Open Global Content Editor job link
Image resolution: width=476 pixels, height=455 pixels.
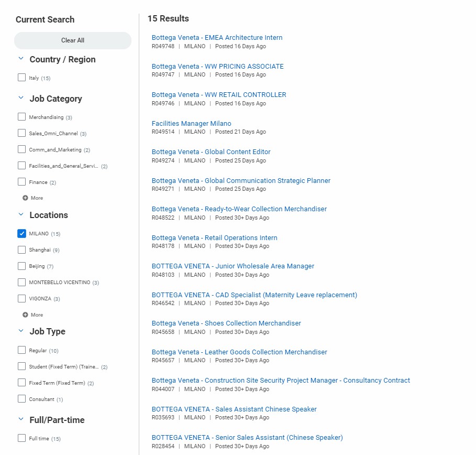pyautogui.click(x=211, y=152)
